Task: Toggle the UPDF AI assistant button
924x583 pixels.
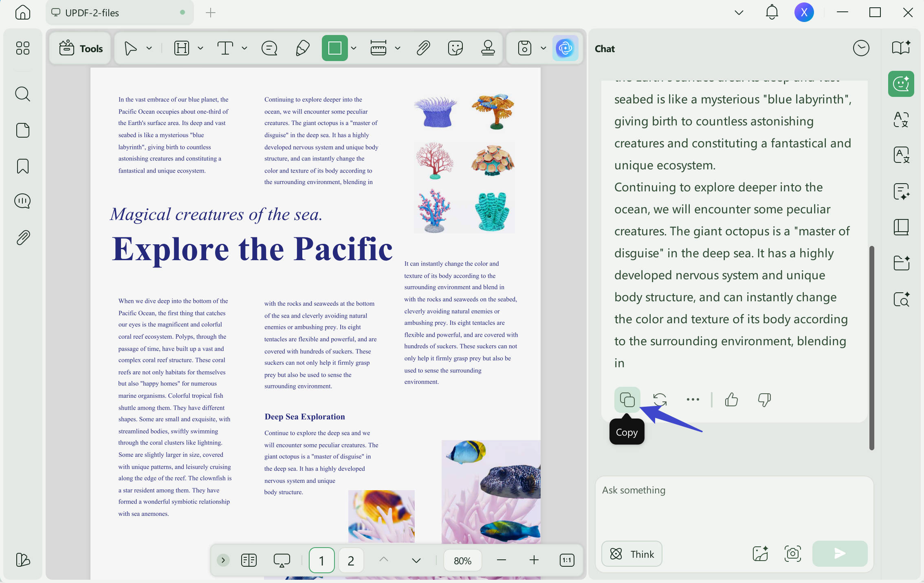Action: (x=565, y=48)
